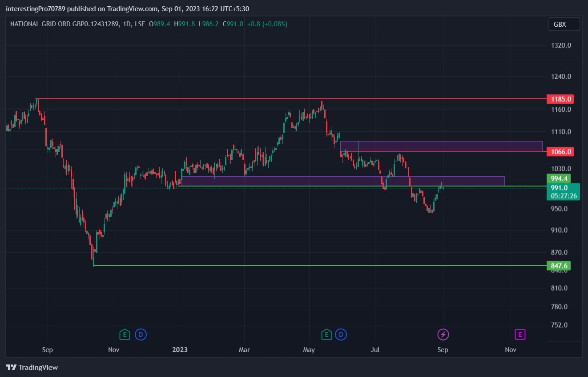Open the blue dividend D icon near Nov 2022
The height and width of the screenshot is (377, 588).
141,334
